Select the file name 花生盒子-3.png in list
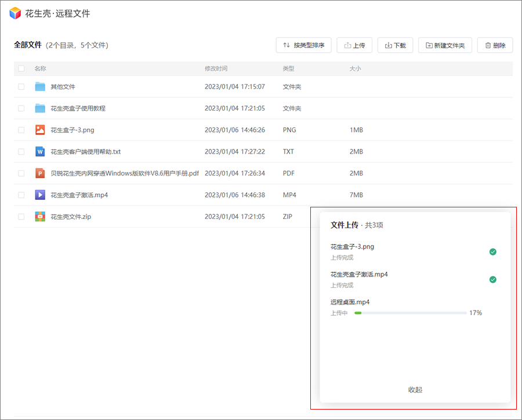The height and width of the screenshot is (420, 522). tap(72, 130)
